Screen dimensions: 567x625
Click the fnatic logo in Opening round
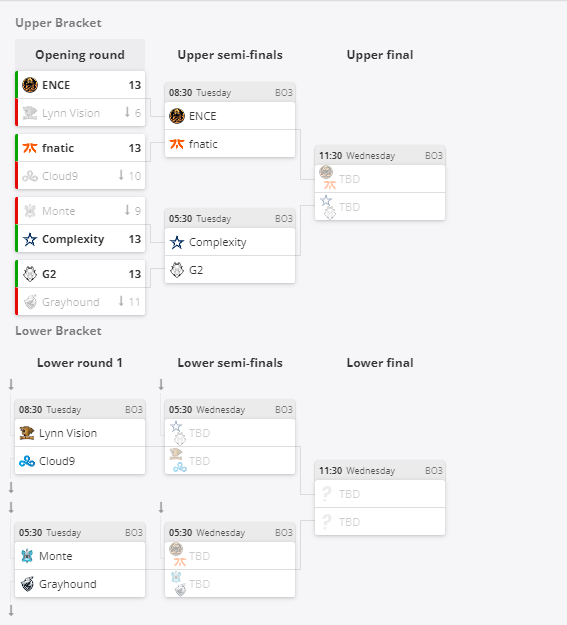click(30, 148)
